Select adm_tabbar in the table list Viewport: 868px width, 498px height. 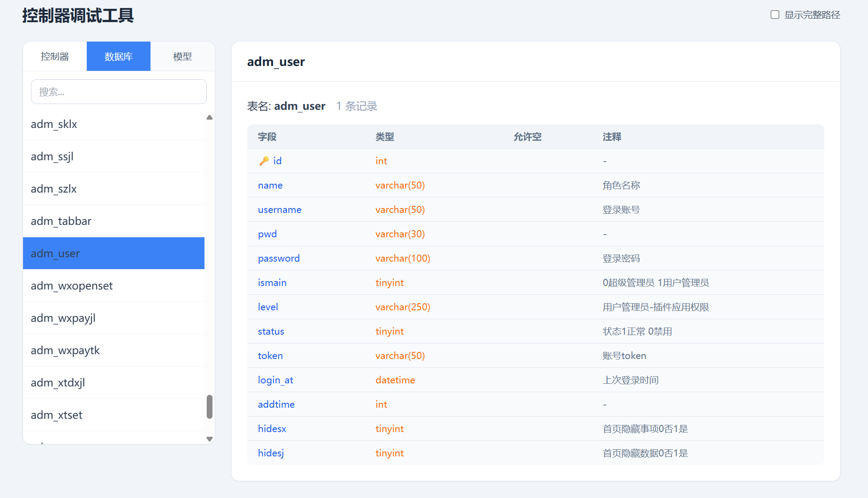pyautogui.click(x=61, y=221)
